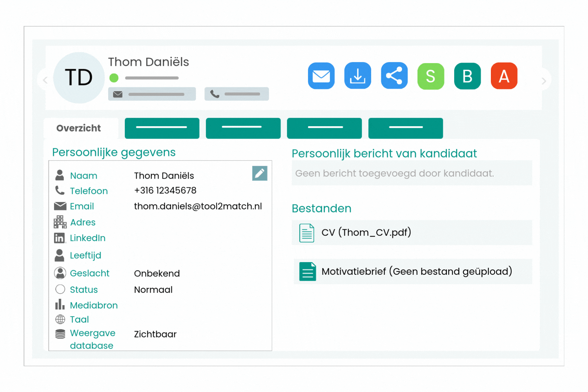Edit personal details with the pencil icon
This screenshot has width=588, height=392.
click(259, 173)
